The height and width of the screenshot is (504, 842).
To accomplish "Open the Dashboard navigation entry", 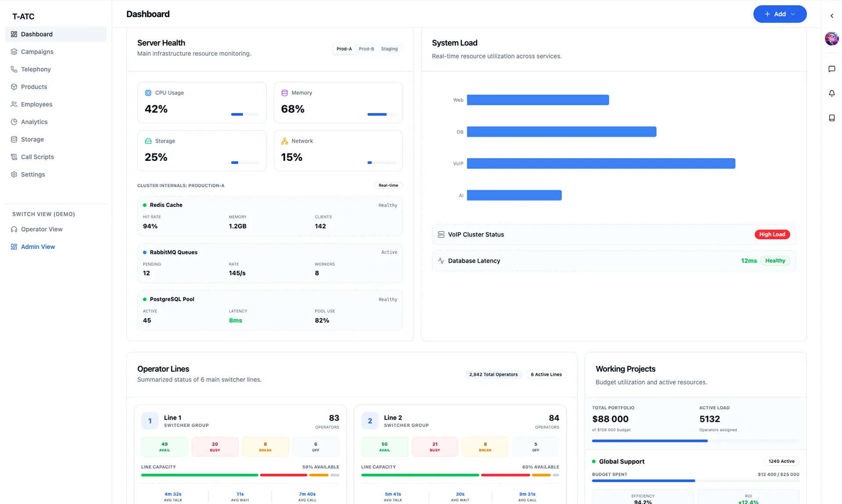I will pos(36,34).
